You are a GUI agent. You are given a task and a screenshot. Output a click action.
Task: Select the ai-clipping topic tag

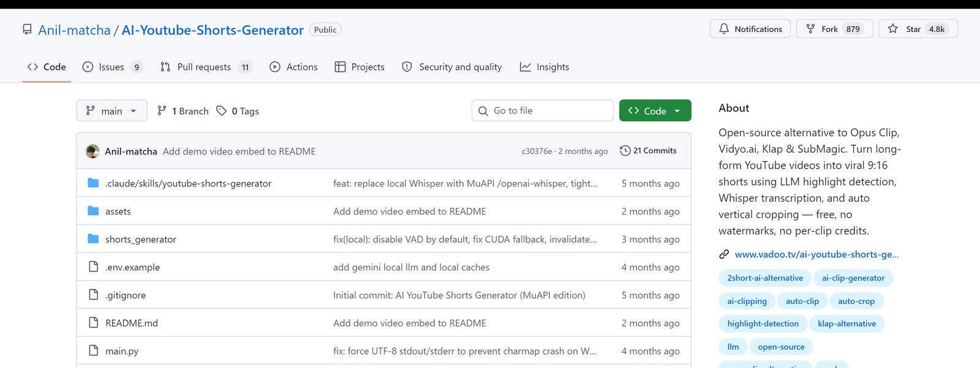click(x=747, y=301)
